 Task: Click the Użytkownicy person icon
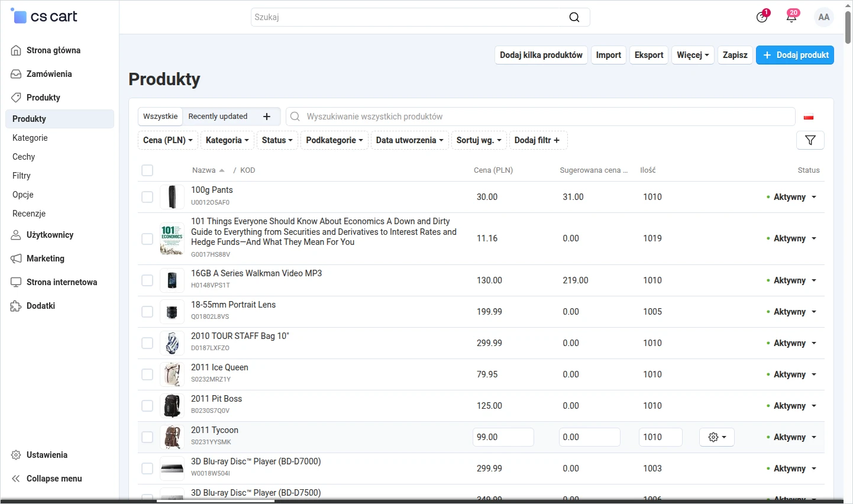click(16, 235)
